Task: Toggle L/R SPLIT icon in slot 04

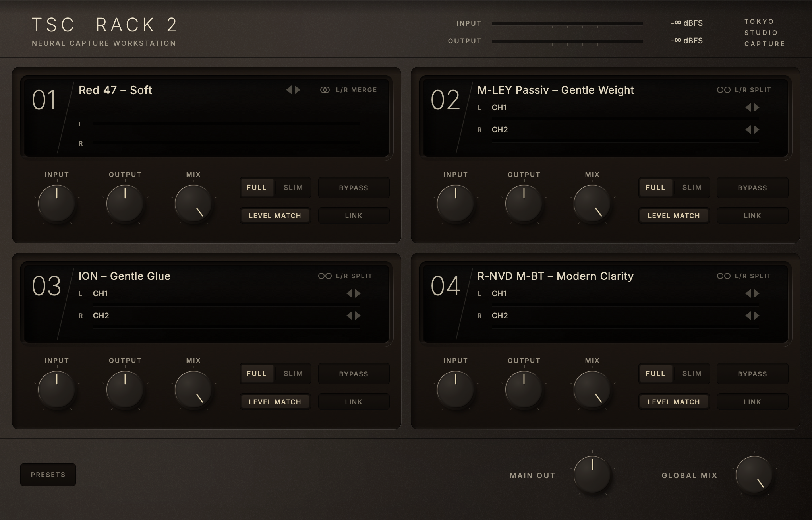Action: pyautogui.click(x=724, y=276)
